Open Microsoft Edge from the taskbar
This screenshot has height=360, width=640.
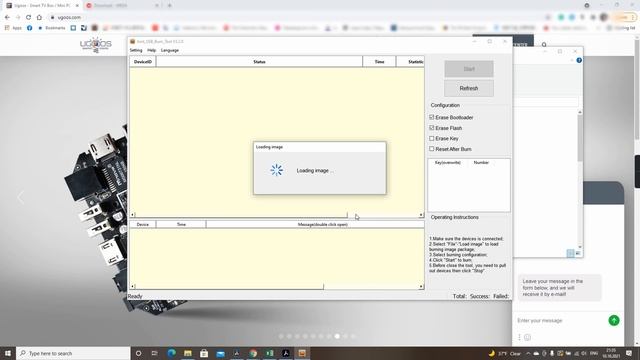point(171,353)
